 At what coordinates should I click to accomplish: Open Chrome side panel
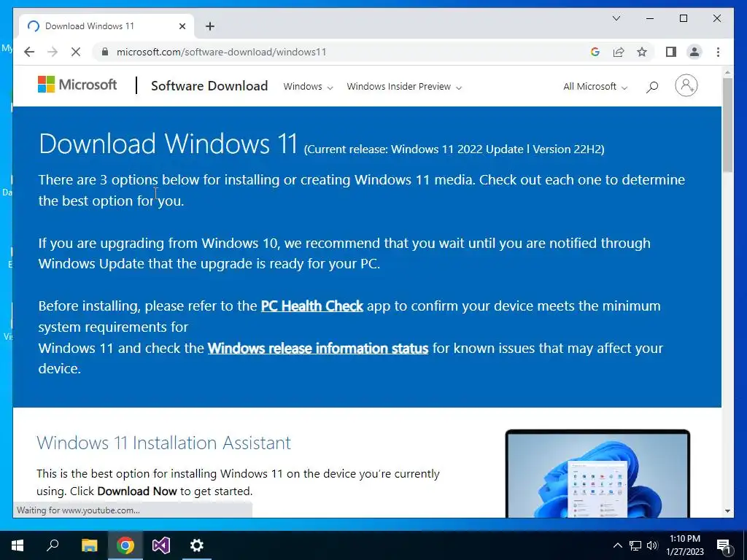click(x=671, y=52)
